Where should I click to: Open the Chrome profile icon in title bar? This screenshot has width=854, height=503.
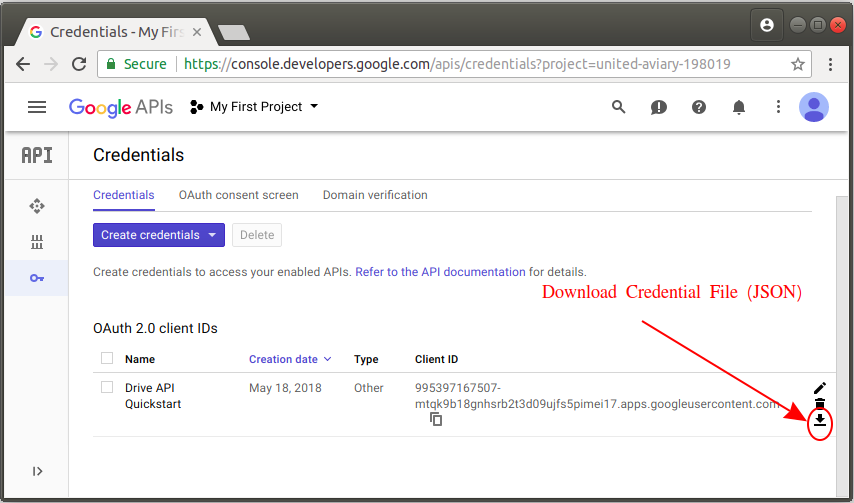coord(767,25)
